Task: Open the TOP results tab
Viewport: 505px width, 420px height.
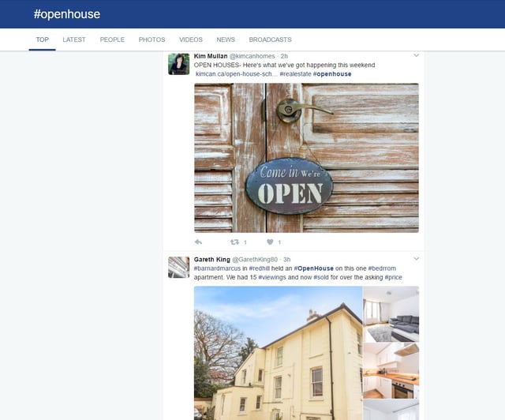Action: 42,39
